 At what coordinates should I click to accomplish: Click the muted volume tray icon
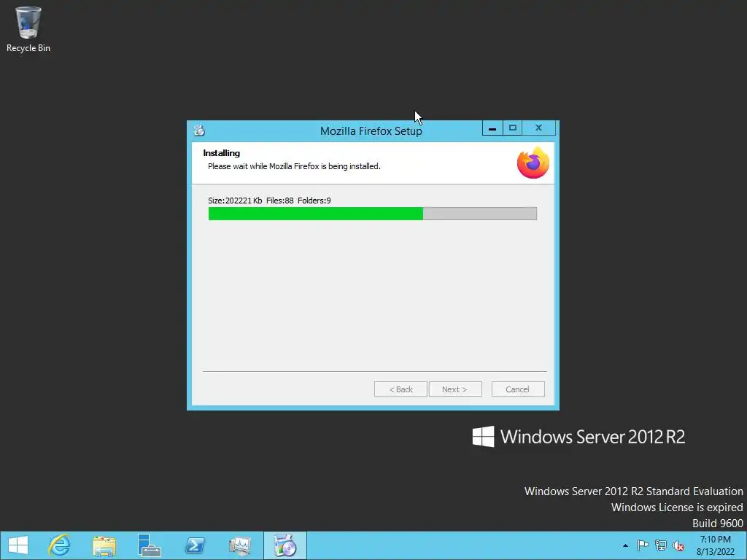(x=678, y=545)
